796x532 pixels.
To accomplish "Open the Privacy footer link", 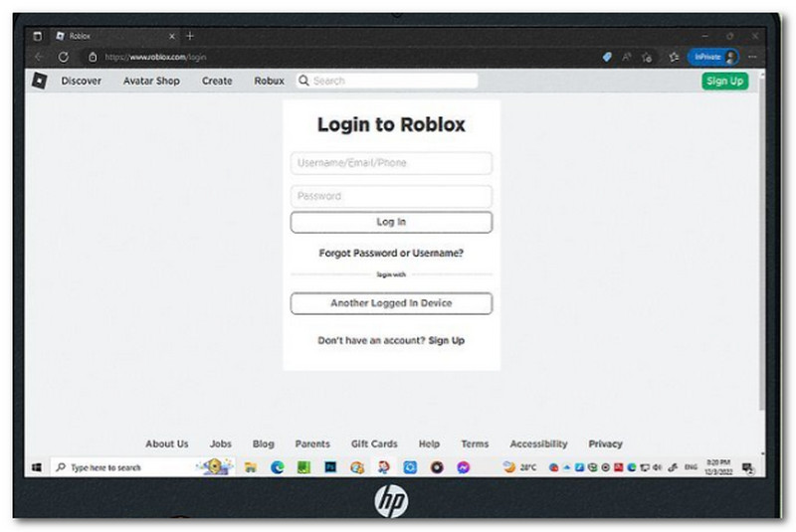I will pyautogui.click(x=605, y=443).
